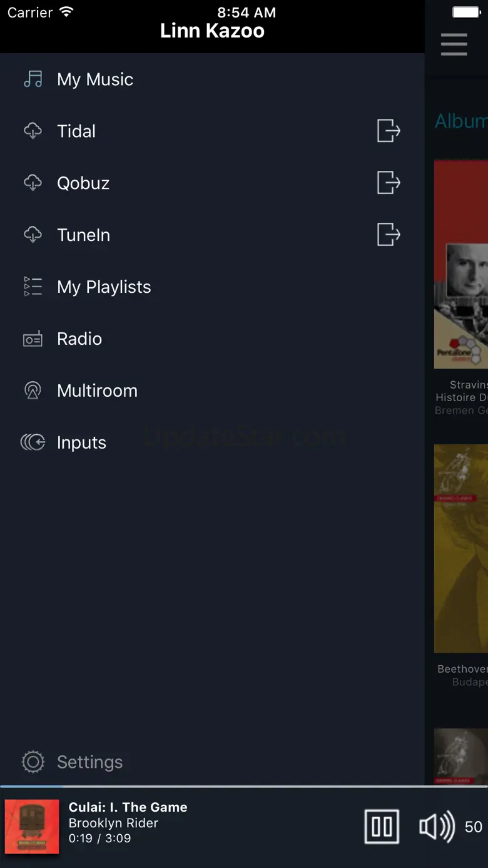The width and height of the screenshot is (488, 868).
Task: Log out of Qobuz with exit icon
Action: pyautogui.click(x=389, y=183)
